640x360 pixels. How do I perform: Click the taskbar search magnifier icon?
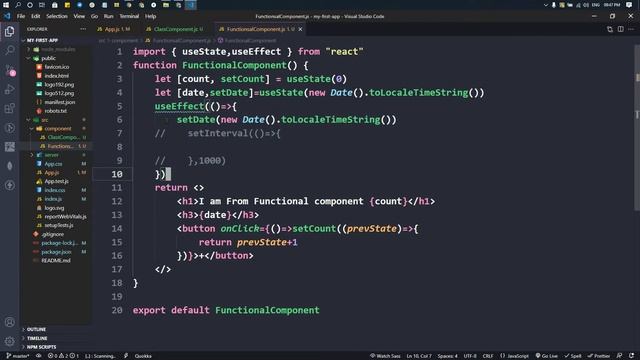18,5
